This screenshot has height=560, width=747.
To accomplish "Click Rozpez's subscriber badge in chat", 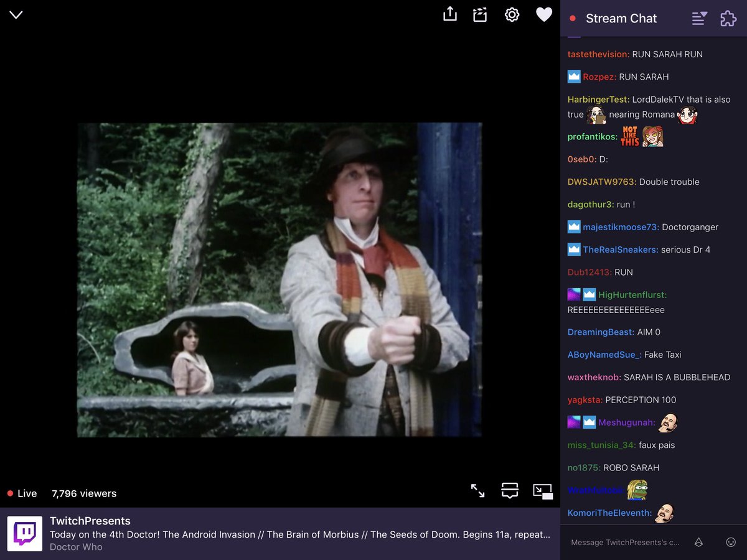I will [573, 77].
